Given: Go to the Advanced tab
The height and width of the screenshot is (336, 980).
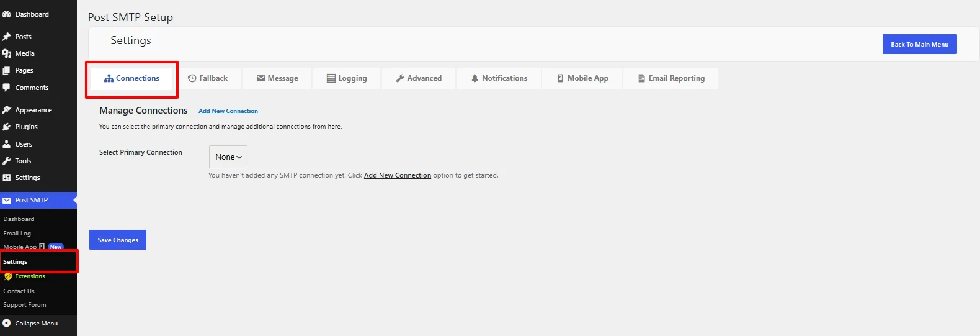Looking at the screenshot, I should click(419, 78).
